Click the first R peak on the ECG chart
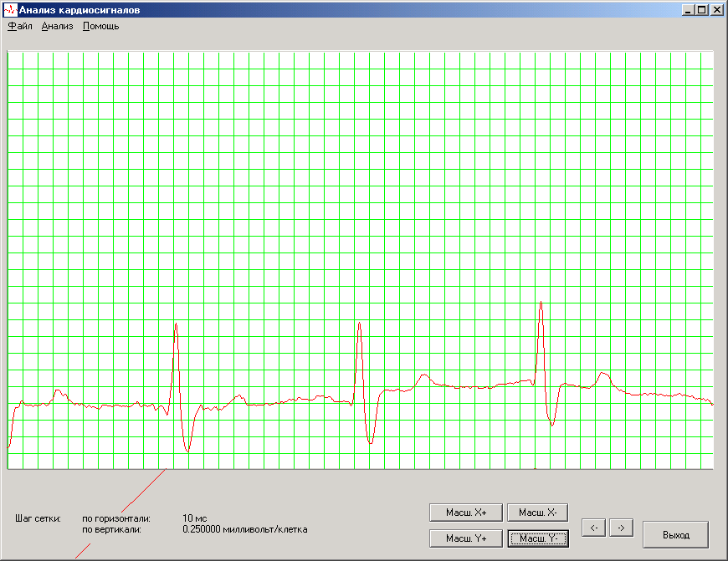Image resolution: width=728 pixels, height=561 pixels. click(x=176, y=324)
